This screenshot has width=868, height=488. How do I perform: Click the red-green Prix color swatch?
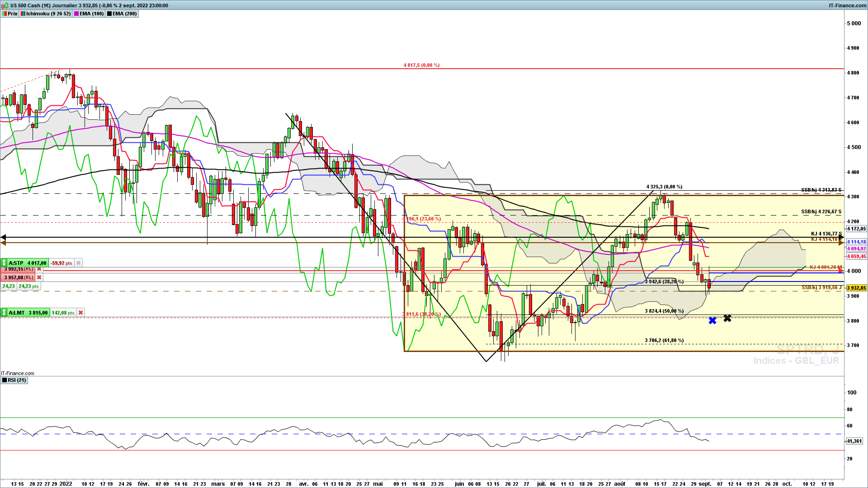[x=4, y=14]
